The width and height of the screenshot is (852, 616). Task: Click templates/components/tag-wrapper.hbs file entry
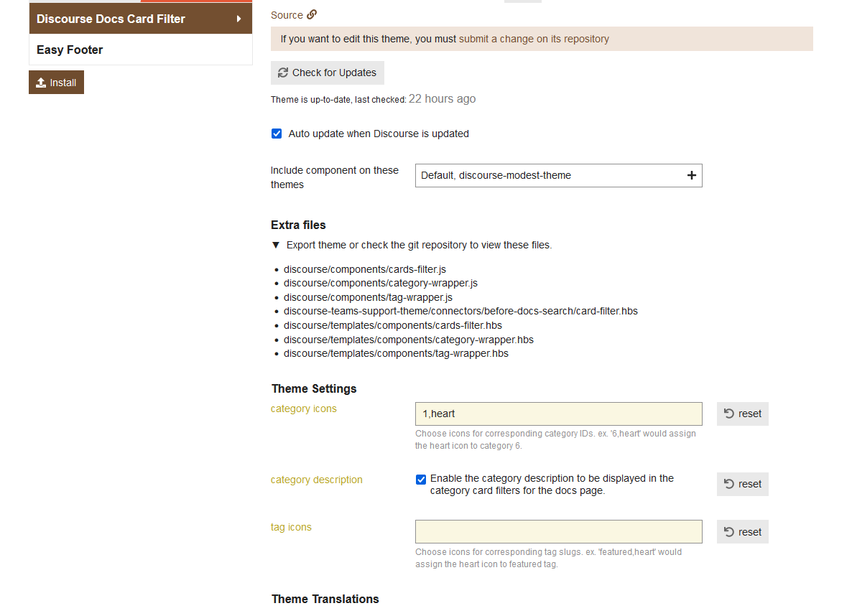click(396, 354)
